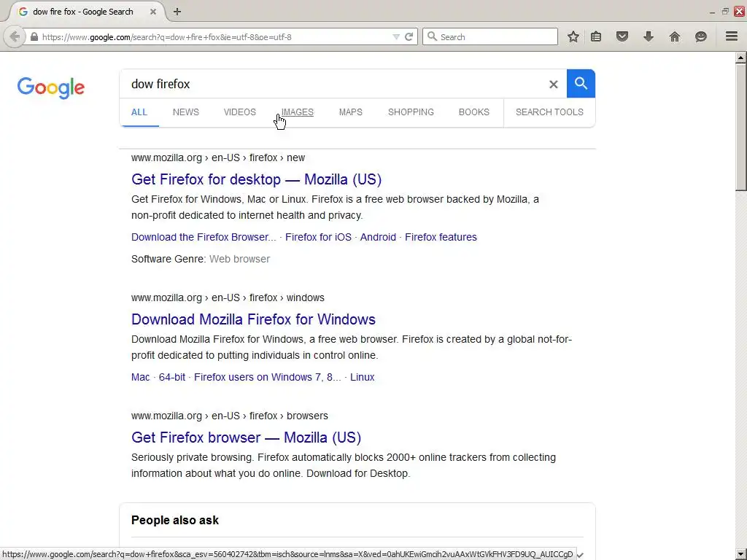Open 'Get Firefox for desktop — Mozilla (US)' result
This screenshot has width=747, height=560.
click(256, 179)
